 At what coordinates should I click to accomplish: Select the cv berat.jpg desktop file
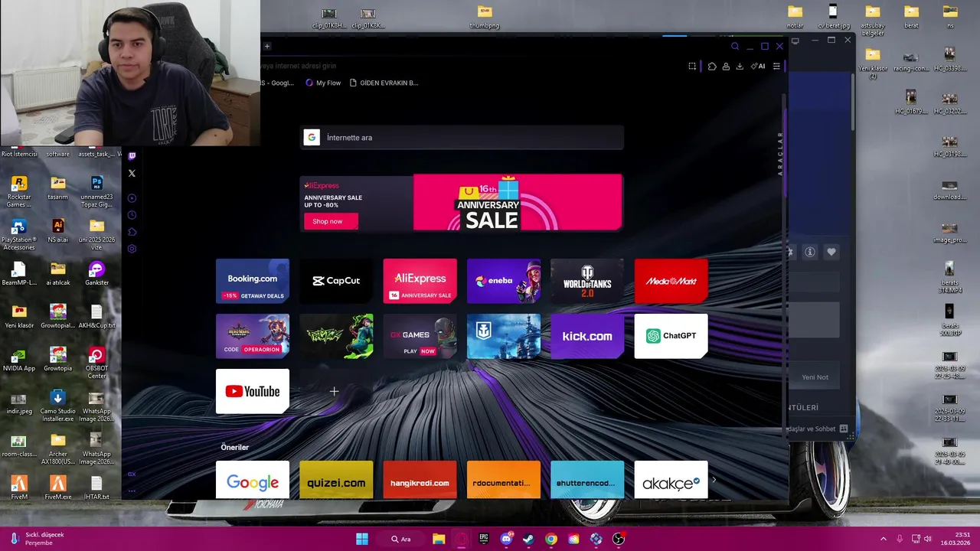pyautogui.click(x=834, y=17)
